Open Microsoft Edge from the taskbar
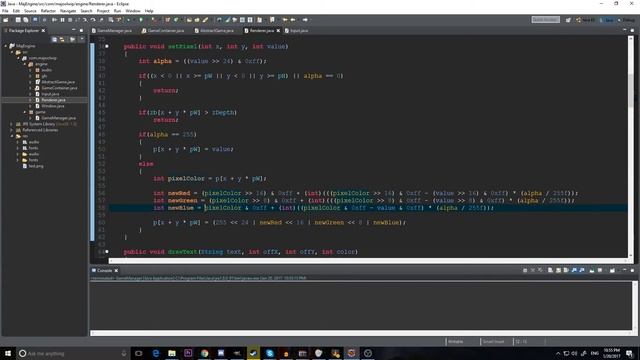Image resolution: width=640 pixels, height=360 pixels. tap(156, 353)
